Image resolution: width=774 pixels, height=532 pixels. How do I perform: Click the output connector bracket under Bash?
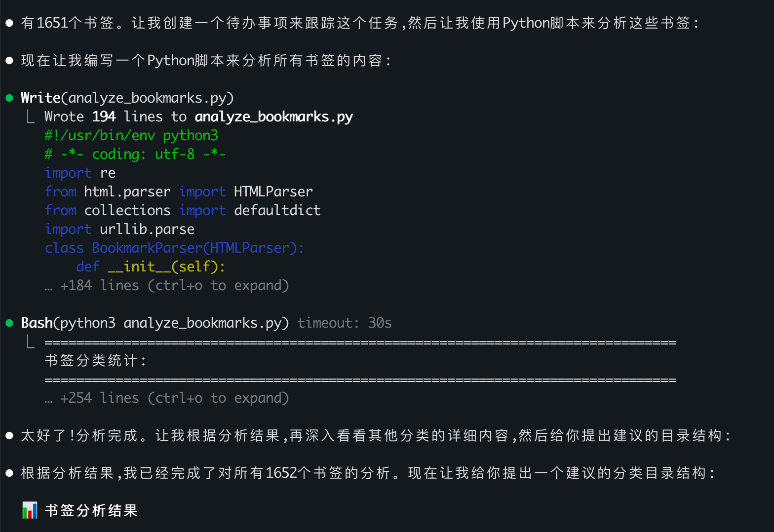(x=31, y=342)
